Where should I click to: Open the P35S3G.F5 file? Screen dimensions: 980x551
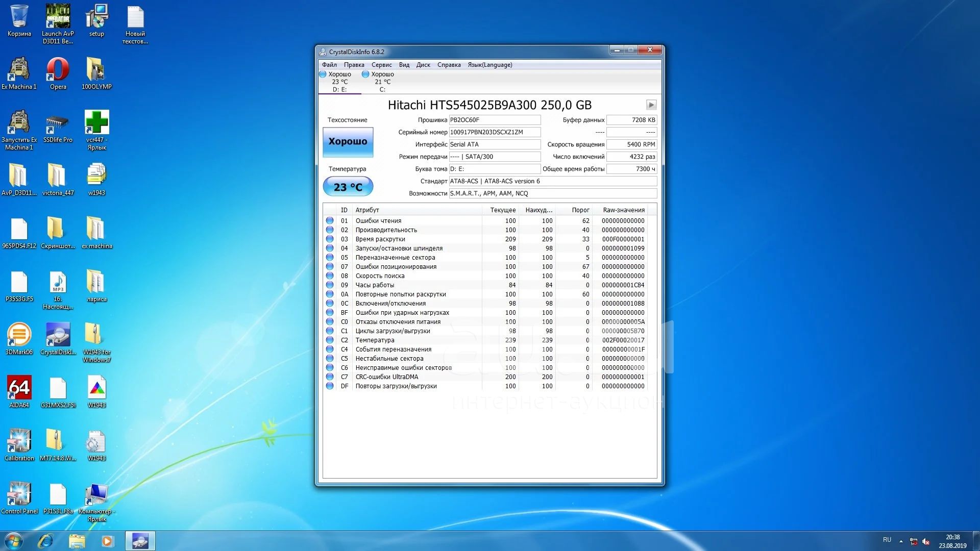coord(19,286)
